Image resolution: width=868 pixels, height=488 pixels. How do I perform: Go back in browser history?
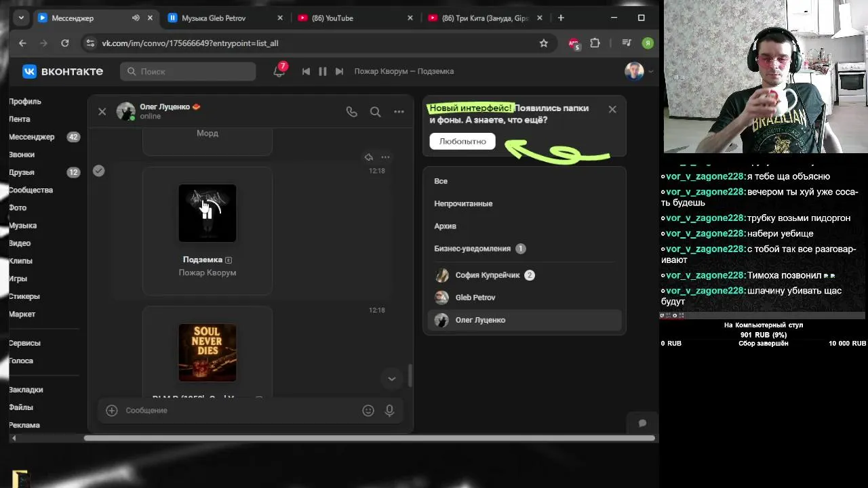22,43
